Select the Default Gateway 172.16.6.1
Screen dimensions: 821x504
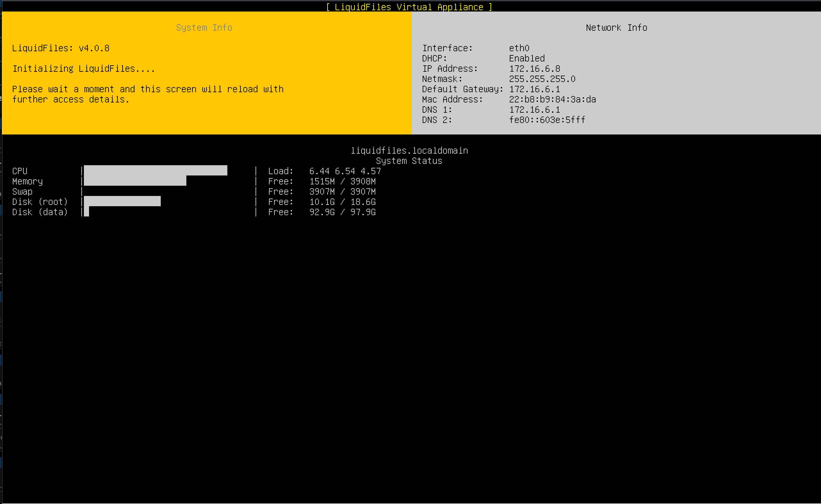(535, 89)
